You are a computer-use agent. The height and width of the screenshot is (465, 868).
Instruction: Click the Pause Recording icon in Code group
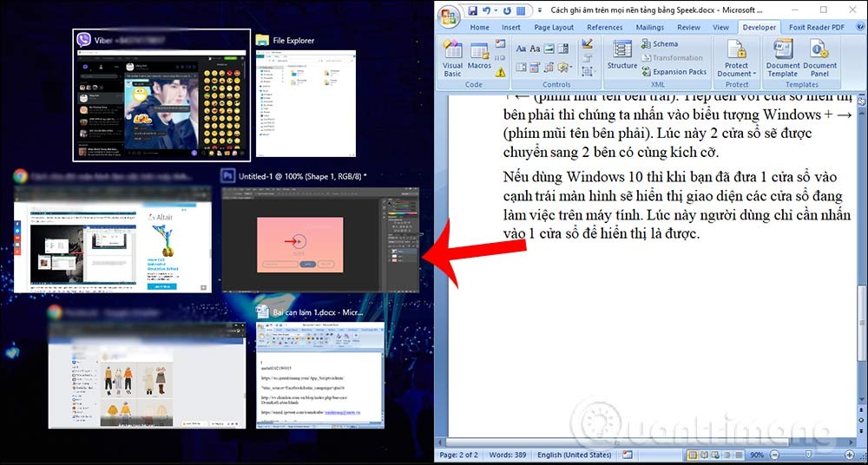tap(501, 57)
